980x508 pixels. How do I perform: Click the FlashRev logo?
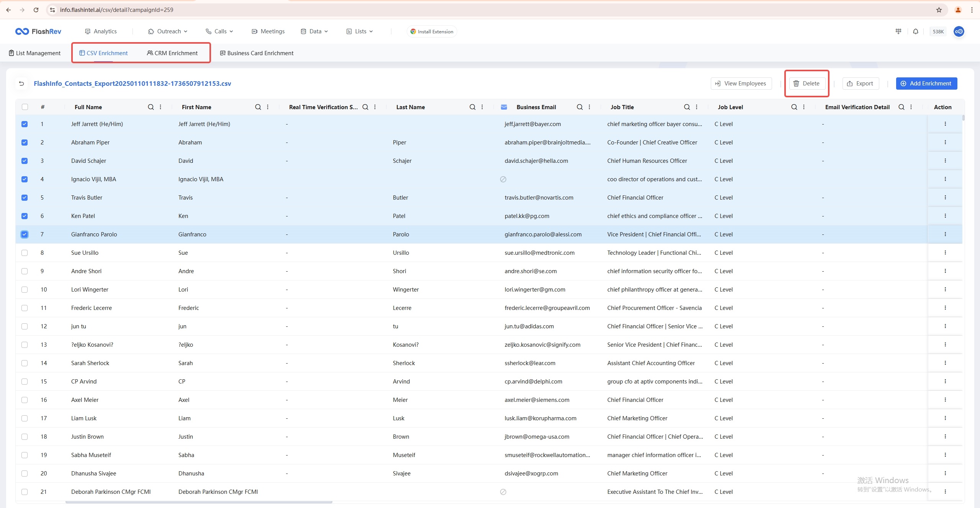pyautogui.click(x=38, y=31)
